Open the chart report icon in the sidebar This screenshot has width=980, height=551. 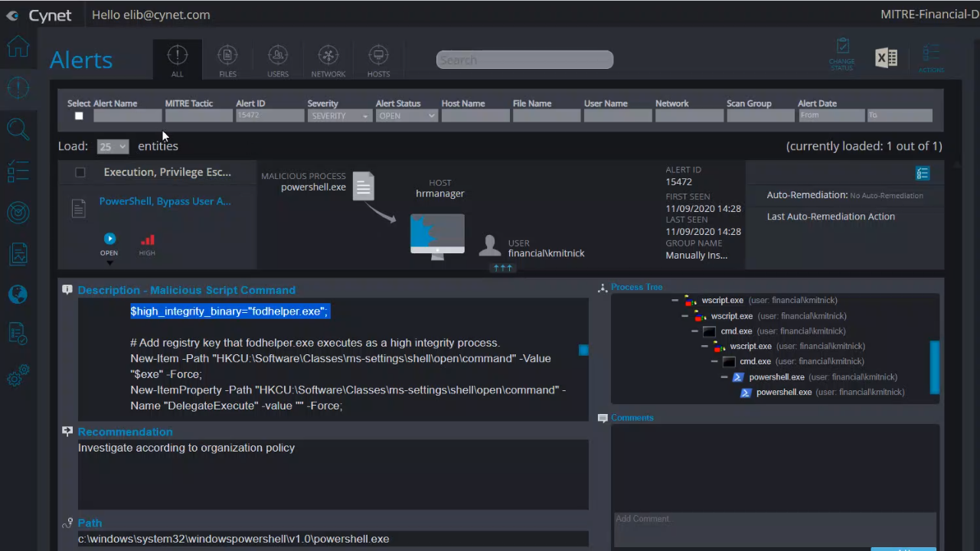tap(18, 253)
